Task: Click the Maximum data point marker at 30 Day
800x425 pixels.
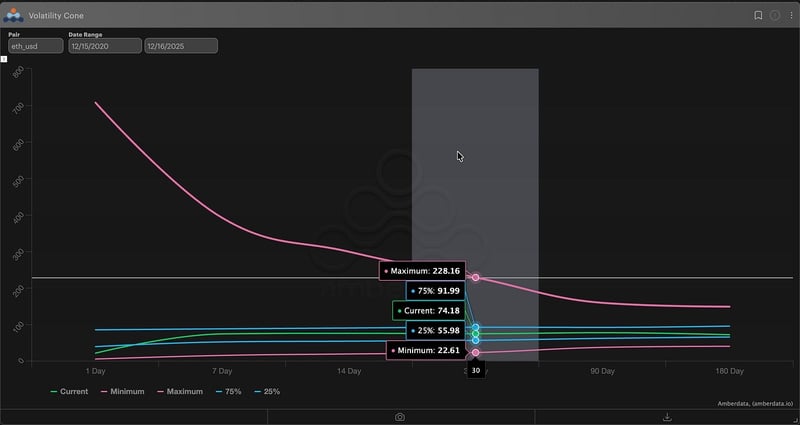Action: [476, 278]
